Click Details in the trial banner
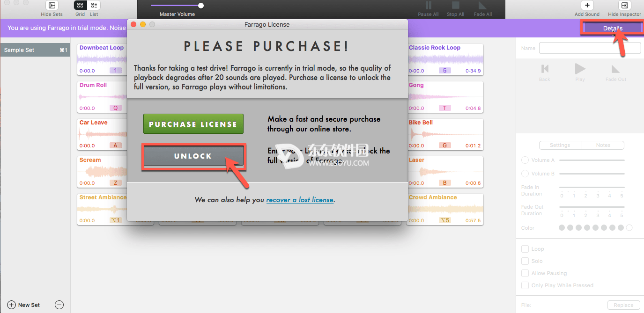The height and width of the screenshot is (313, 644). (x=613, y=28)
